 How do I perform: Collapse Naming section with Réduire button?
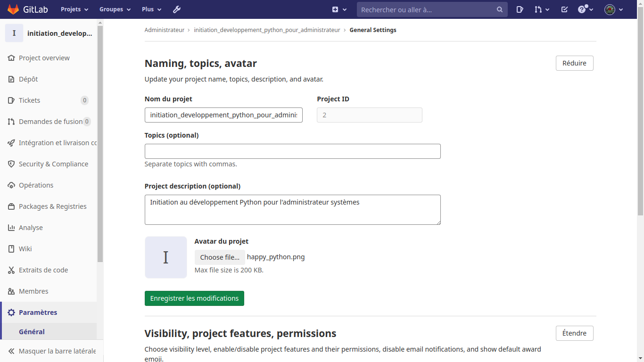point(574,63)
